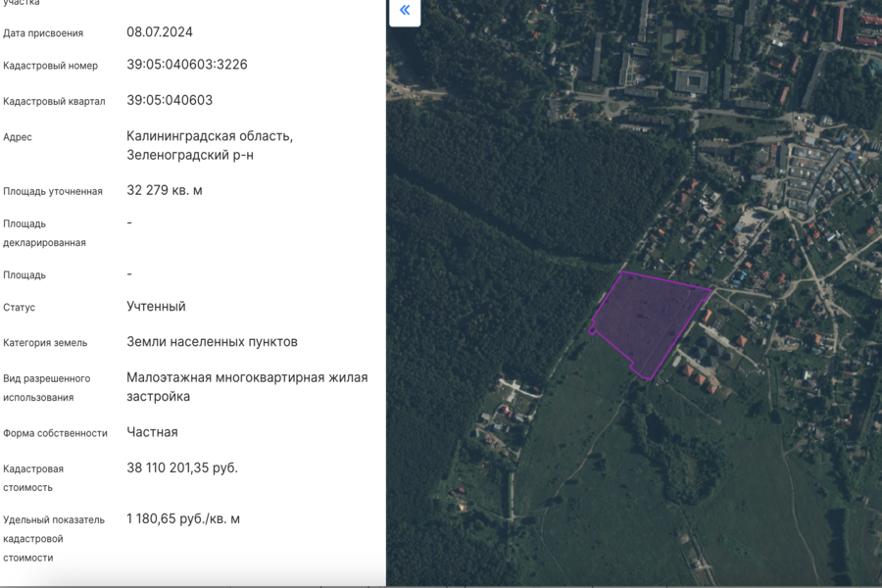The image size is (882, 588).
Task: Click the cadastral number 39:05:040603:3226
Action: point(186,65)
